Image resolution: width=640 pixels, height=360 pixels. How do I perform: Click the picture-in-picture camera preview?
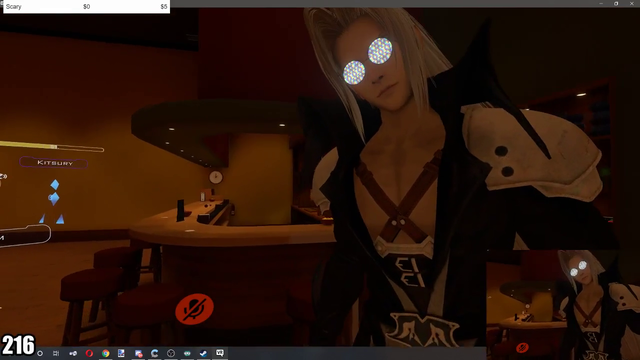point(563,305)
